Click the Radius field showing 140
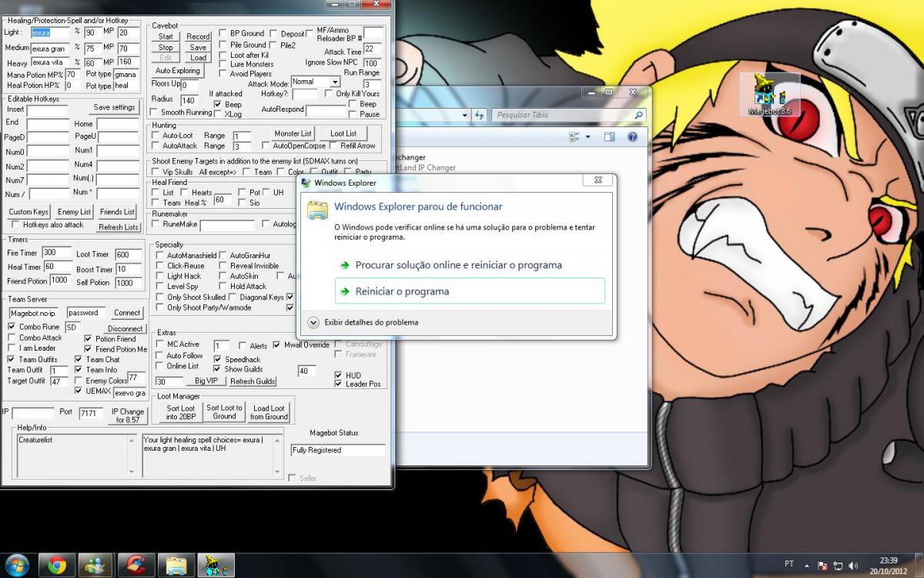Screen dimensions: 924x578 (189, 100)
